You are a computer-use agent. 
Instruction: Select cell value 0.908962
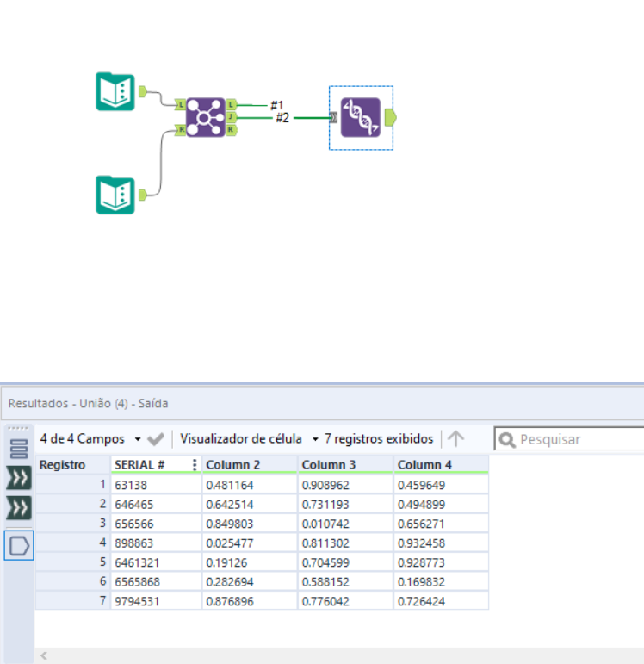point(345,485)
